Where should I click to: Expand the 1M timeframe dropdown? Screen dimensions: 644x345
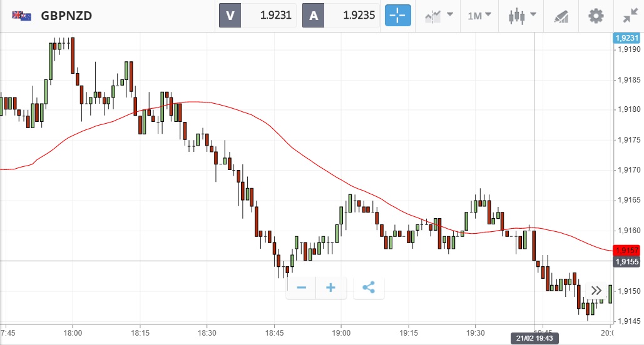pos(479,16)
